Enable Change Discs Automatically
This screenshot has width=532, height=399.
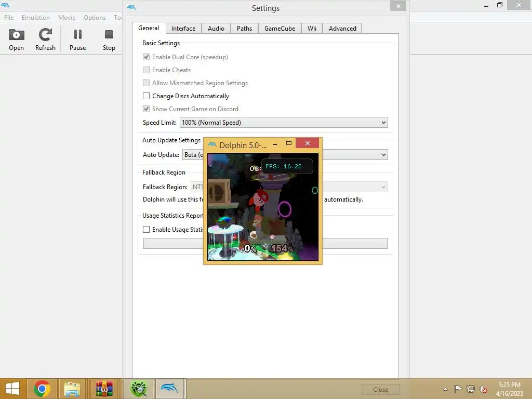(x=146, y=96)
